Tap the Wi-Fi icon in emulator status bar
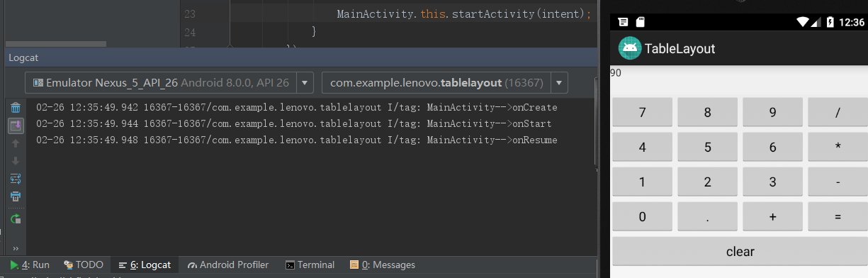Screen dimensions: 868x278 tap(802, 22)
